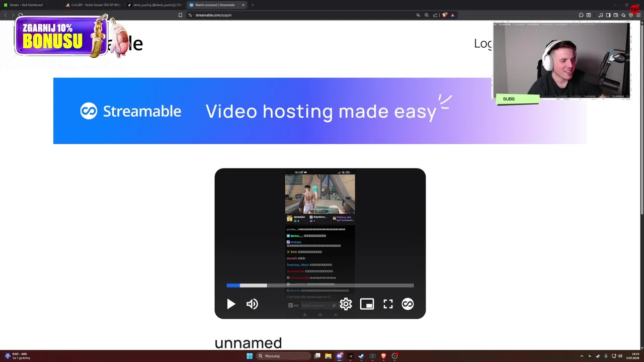
Task: Enter fullscreen in the video player
Action: tap(388, 304)
